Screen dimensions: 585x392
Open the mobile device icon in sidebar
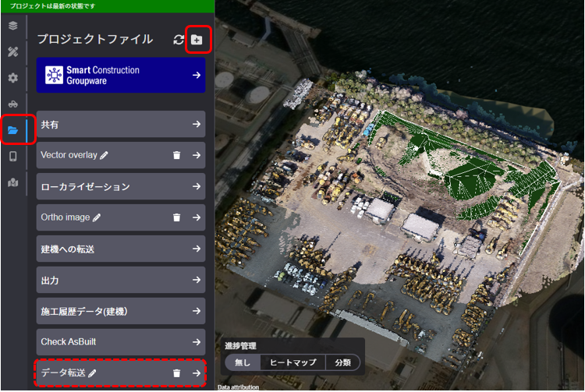click(x=13, y=156)
